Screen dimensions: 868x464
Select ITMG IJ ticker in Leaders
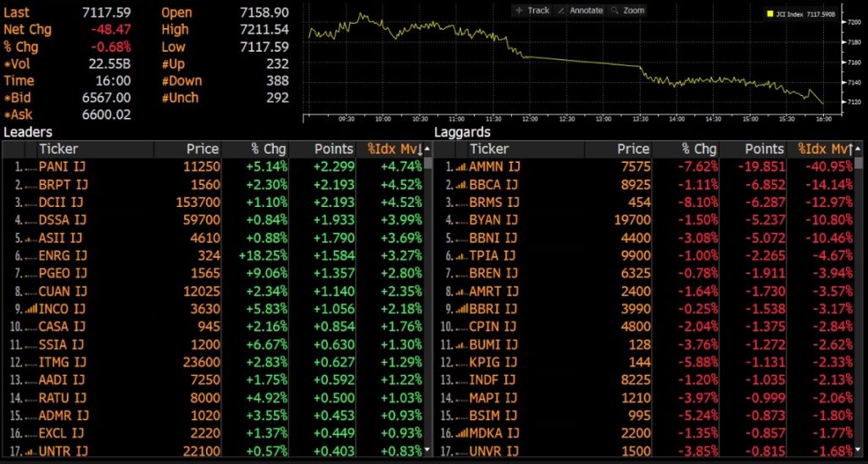(62, 361)
